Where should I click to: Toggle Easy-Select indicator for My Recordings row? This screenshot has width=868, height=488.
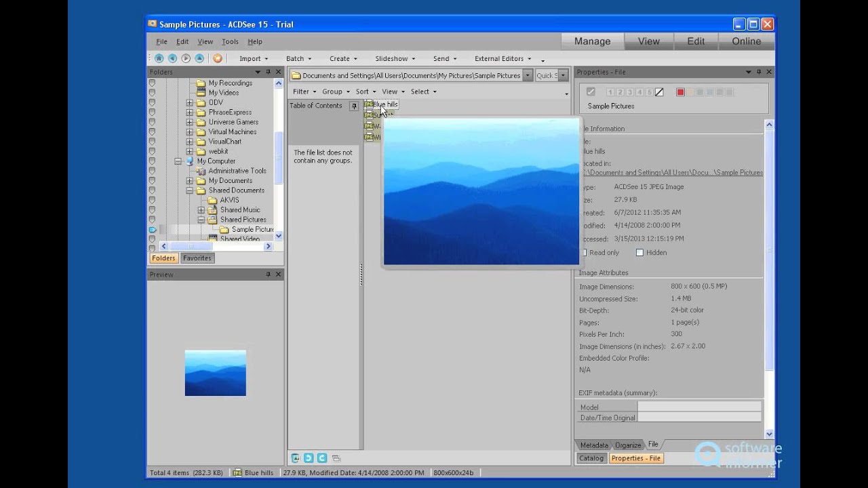[x=152, y=83]
